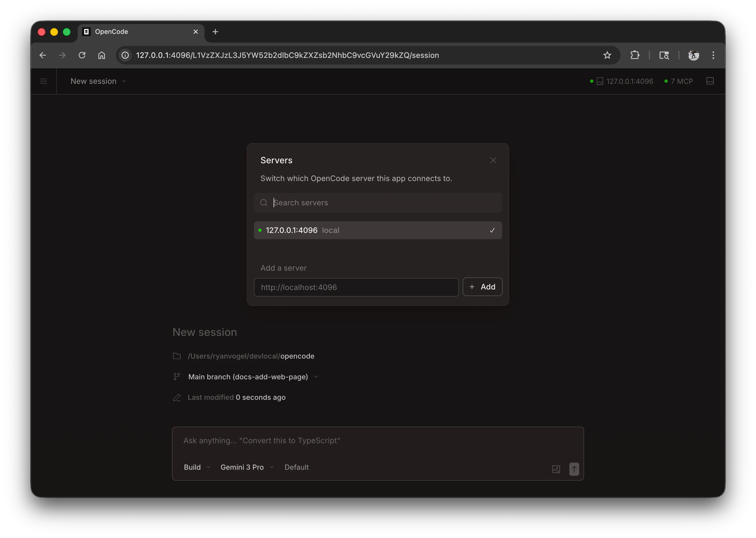
Task: Click the layout panel icon in top right corner
Action: coord(710,81)
